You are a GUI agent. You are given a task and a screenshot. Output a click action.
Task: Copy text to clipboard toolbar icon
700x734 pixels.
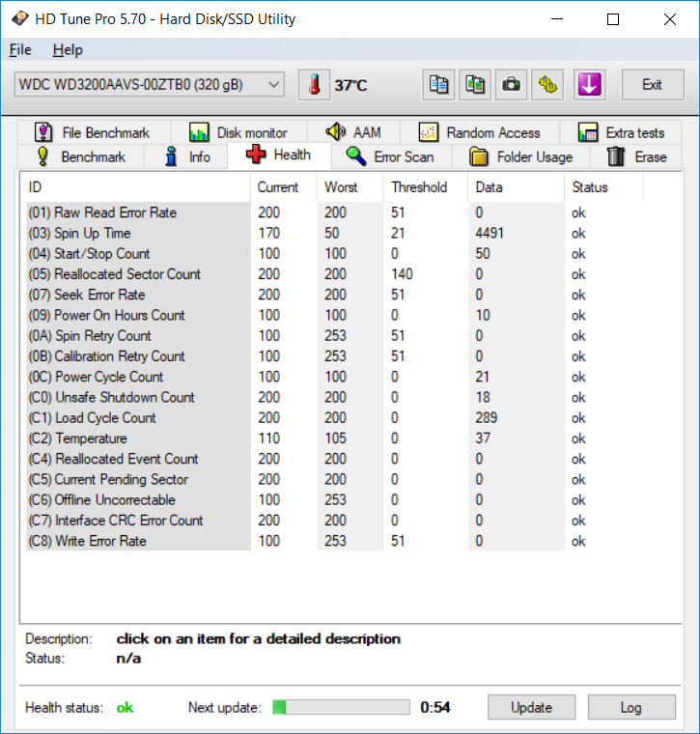point(438,85)
